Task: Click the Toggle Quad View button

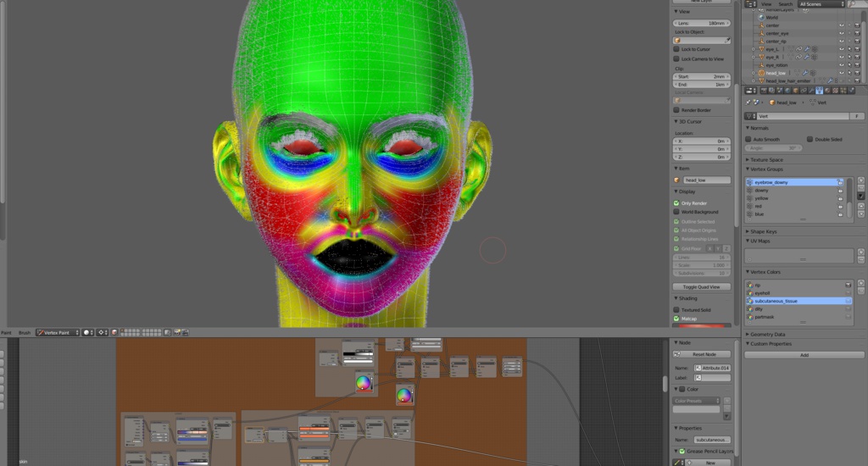Action: (701, 286)
